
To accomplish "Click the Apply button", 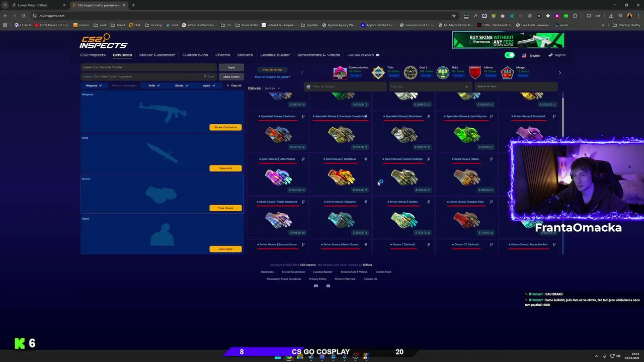I will click(x=231, y=67).
